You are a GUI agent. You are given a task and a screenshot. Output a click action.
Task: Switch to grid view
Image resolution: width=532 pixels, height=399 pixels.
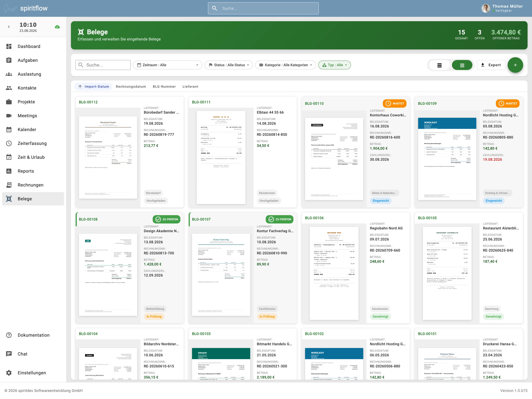[x=462, y=65]
